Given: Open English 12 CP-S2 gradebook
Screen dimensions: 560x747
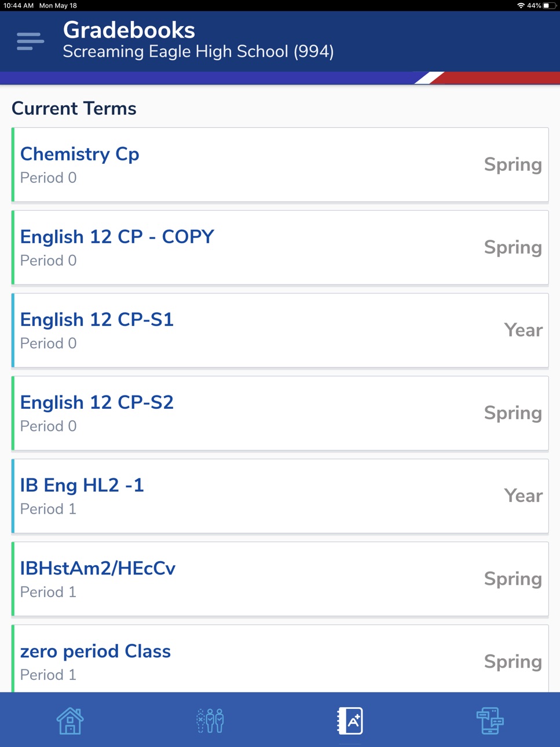Looking at the screenshot, I should click(x=280, y=413).
